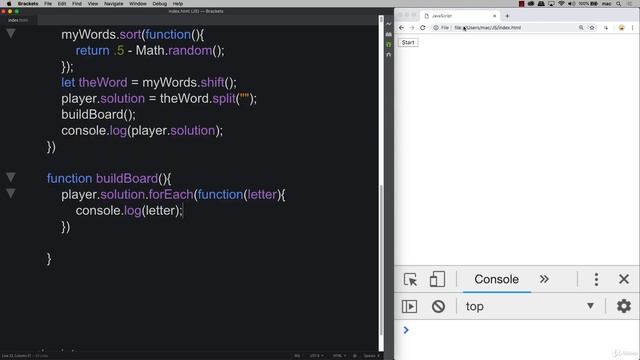This screenshot has height=360, width=640.
Task: Open the Apple menu
Action: pyautogui.click(x=9, y=3)
